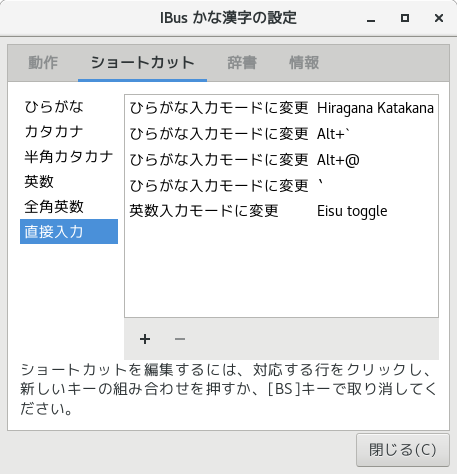Select ひらがな入力モードに変更 label beside Hiragana Katakana
The height and width of the screenshot is (474, 457).
219,108
